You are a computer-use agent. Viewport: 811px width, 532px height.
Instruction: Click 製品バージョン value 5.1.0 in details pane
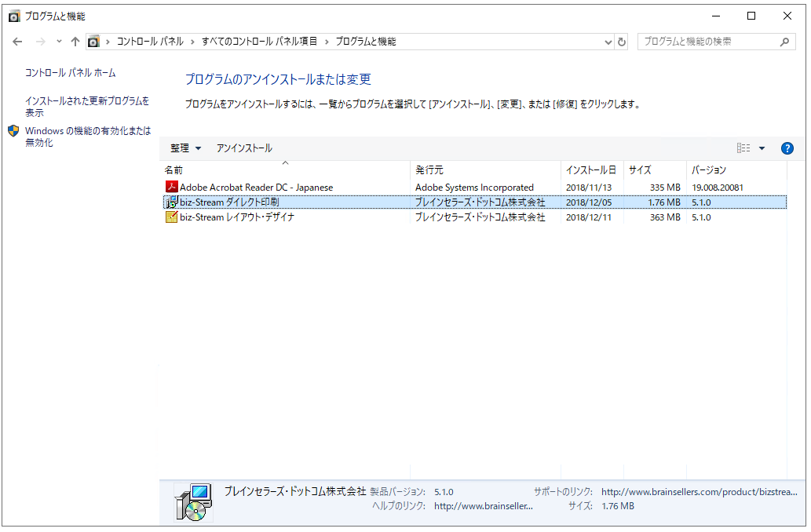coord(444,492)
